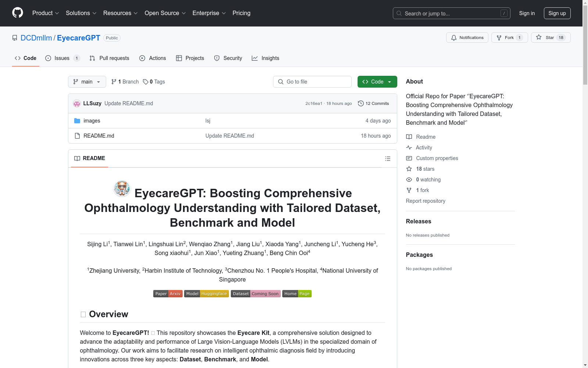
Task: Switch to the Insights tab
Action: [x=265, y=58]
